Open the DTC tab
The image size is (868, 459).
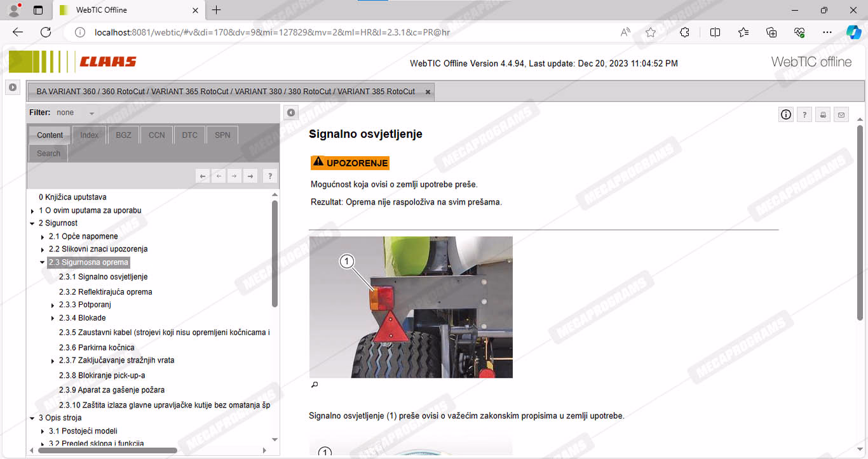pos(189,135)
